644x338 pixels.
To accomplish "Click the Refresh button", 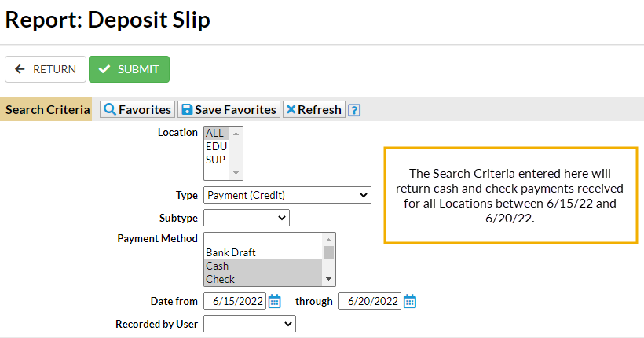I will (x=313, y=110).
